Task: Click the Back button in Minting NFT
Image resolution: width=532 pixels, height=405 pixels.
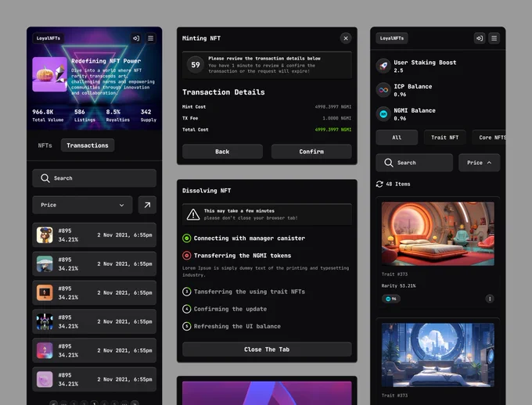Action: (222, 152)
